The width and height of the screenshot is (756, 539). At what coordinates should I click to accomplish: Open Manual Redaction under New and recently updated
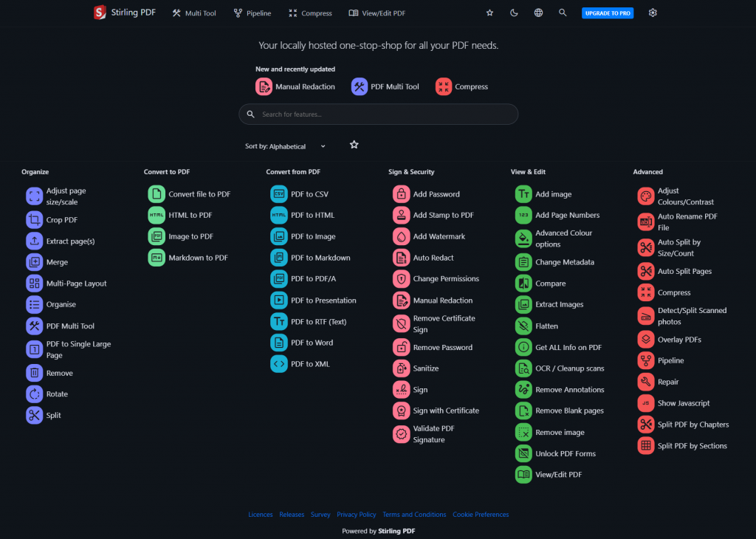295,87
